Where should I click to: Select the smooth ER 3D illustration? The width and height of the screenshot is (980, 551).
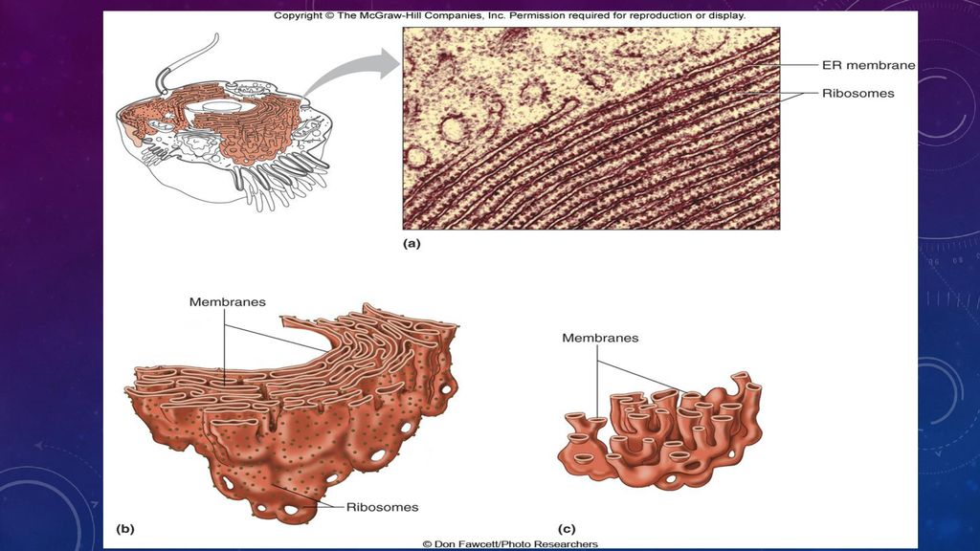coord(660,431)
